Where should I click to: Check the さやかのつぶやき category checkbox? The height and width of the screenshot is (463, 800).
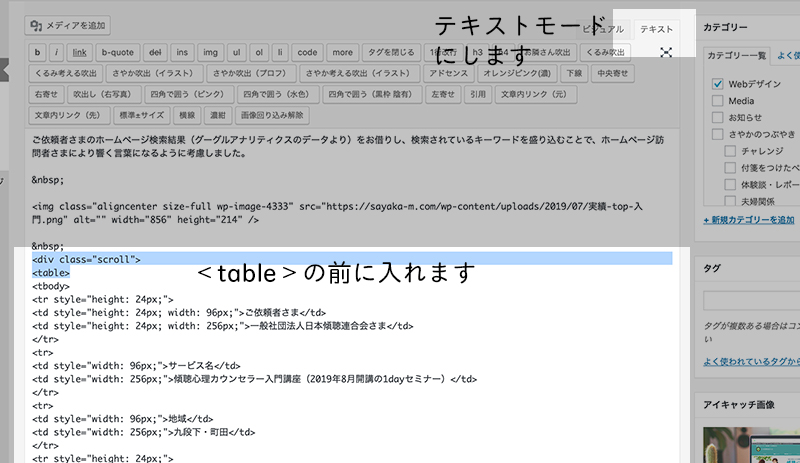click(718, 134)
